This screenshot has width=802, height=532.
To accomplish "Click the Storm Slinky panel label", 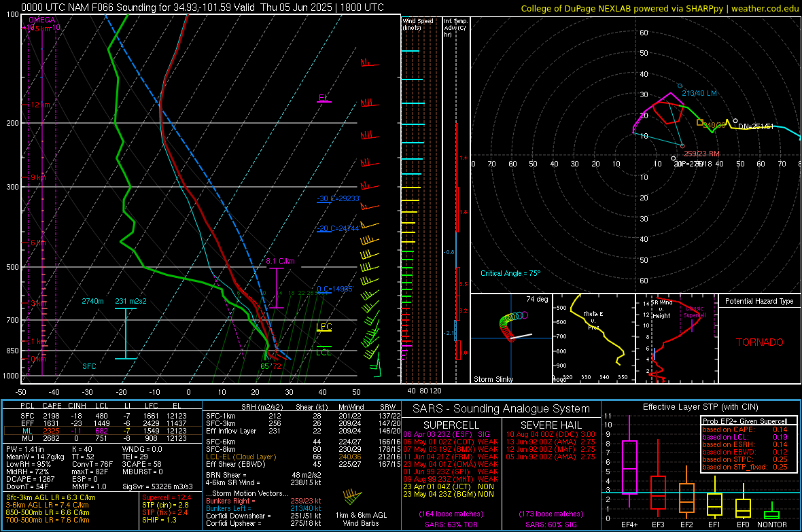I will [493, 379].
